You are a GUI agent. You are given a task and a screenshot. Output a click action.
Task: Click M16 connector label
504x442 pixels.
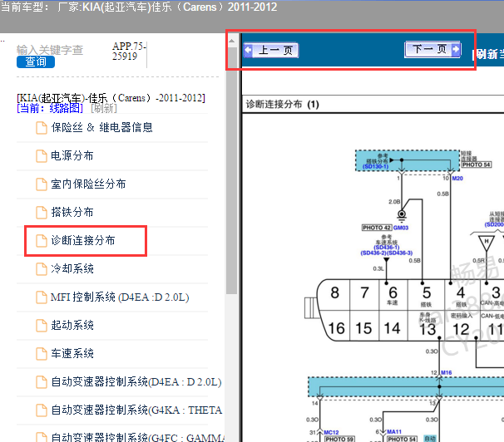(x=446, y=373)
